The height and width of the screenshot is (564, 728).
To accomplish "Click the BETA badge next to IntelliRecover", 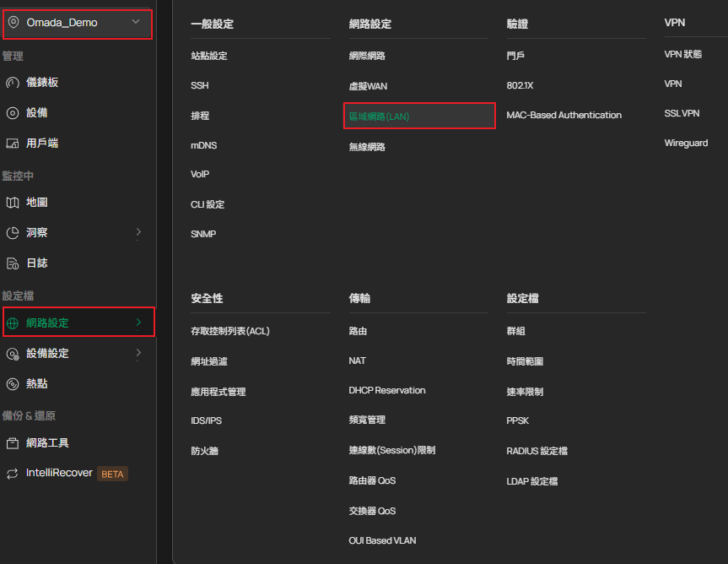I will pos(112,474).
